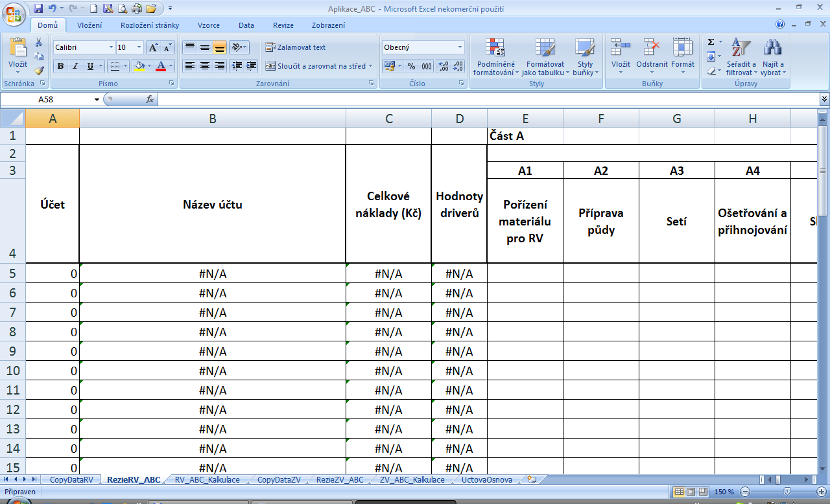Insert a new worksheet tab icon
The image size is (830, 504).
click(532, 480)
